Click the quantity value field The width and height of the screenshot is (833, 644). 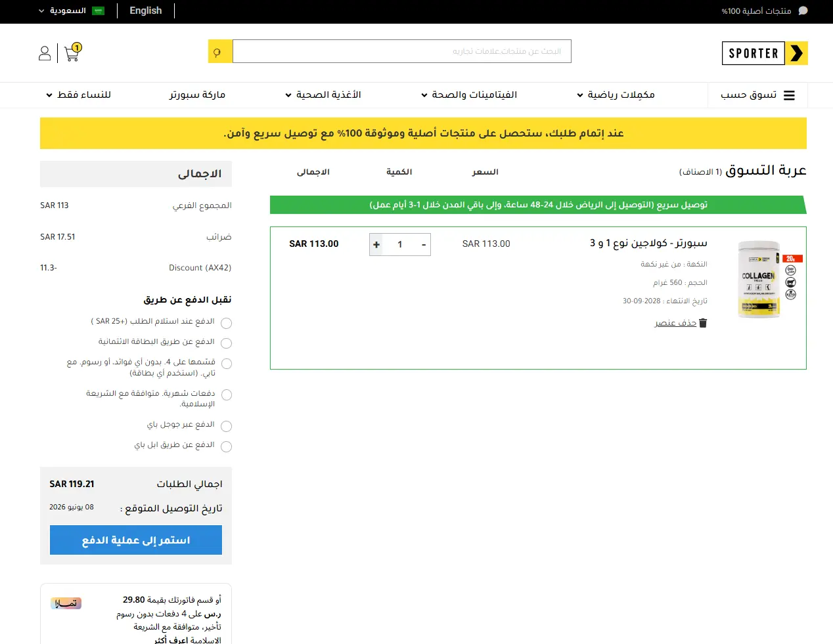[x=400, y=244]
